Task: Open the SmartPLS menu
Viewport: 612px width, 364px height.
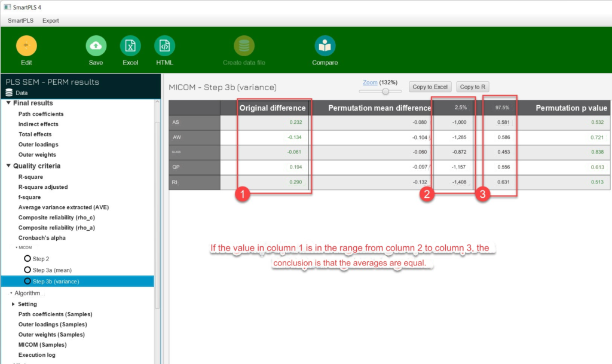Action: (20, 20)
